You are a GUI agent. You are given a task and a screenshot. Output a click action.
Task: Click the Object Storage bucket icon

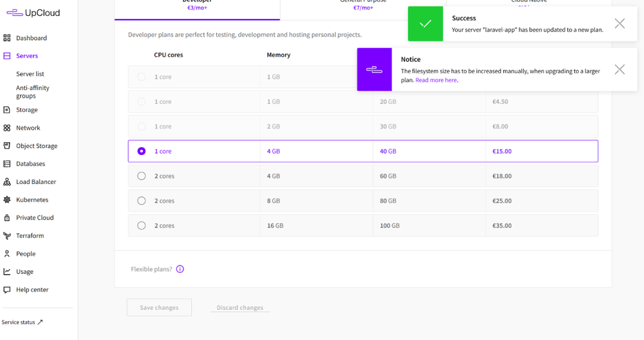point(7,145)
